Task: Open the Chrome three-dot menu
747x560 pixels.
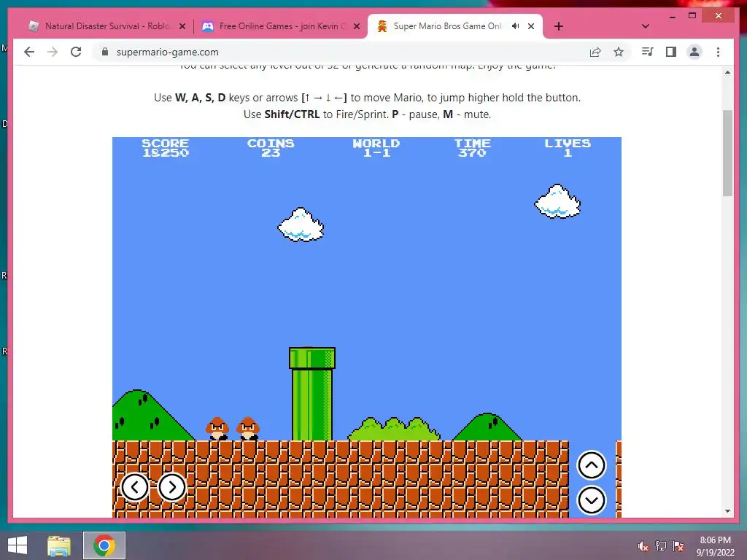Action: click(x=718, y=52)
